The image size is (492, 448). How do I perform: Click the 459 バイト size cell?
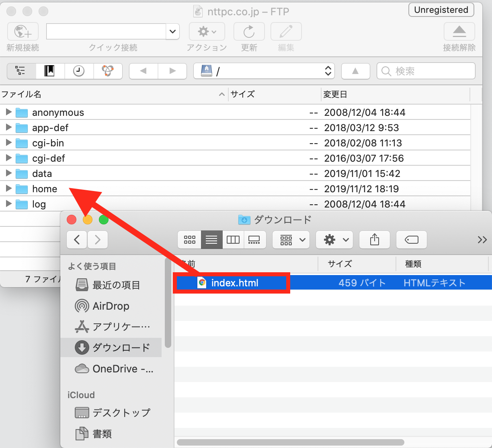pos(362,283)
